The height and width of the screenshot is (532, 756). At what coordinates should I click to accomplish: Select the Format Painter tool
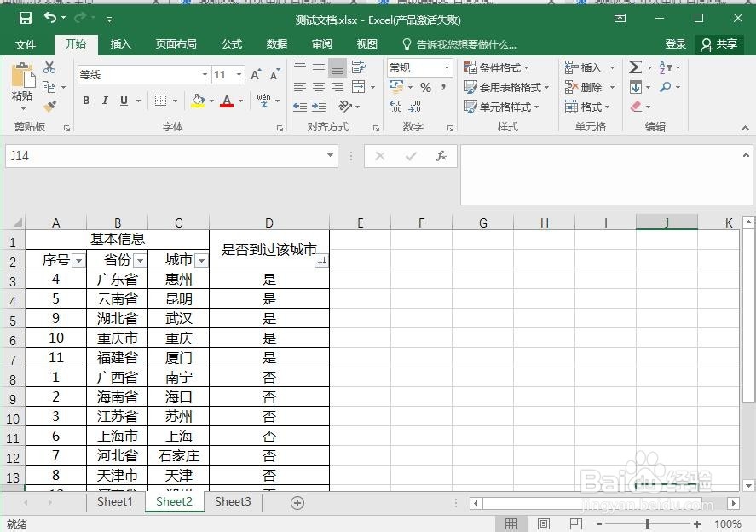pyautogui.click(x=49, y=105)
